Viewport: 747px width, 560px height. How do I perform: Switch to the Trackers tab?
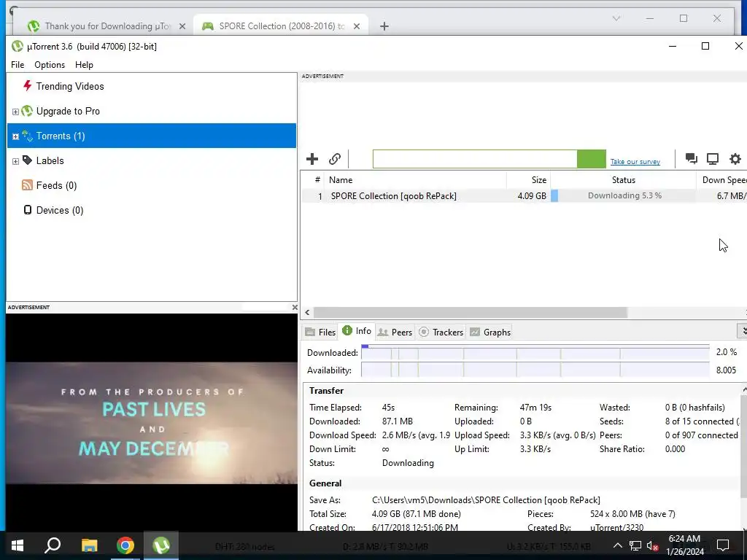point(441,332)
